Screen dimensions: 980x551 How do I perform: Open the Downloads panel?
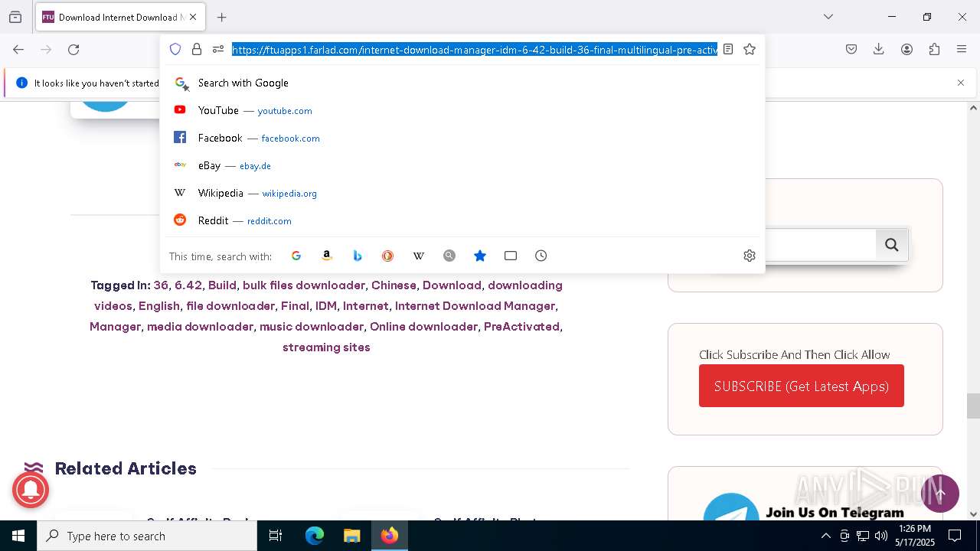pyautogui.click(x=879, y=49)
